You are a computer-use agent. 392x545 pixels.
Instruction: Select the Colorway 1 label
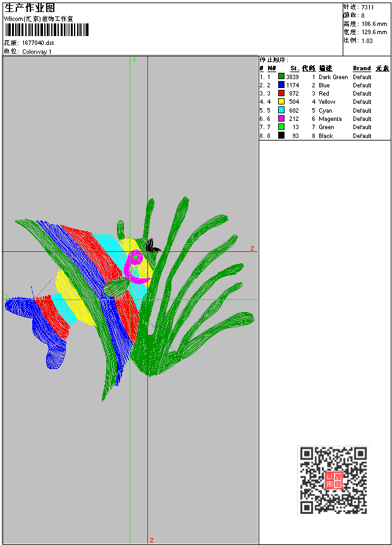tap(37, 51)
